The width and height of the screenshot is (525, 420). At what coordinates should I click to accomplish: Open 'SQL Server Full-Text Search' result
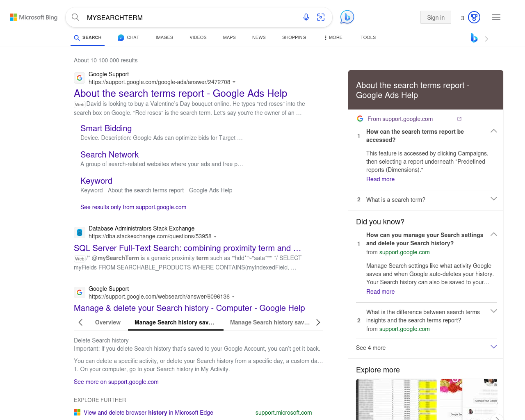pos(187,248)
